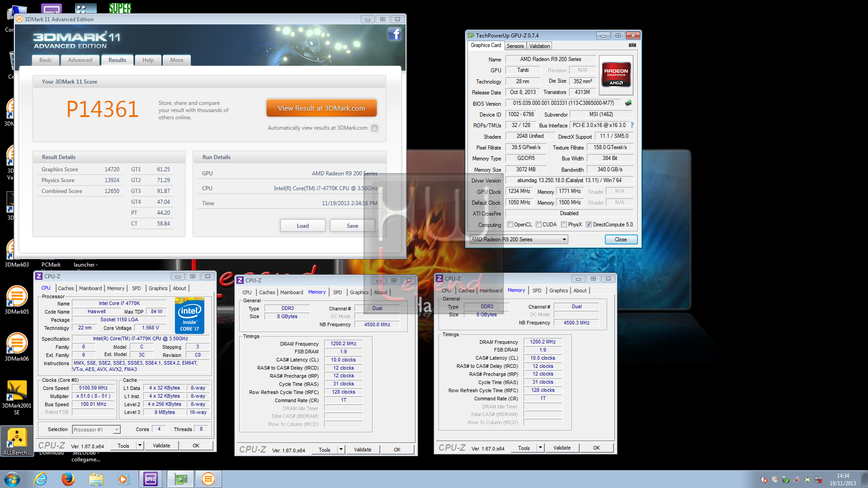Viewport: 868px width, 488px height.
Task: Open the Mainboard tab in the left CPU-Z window
Action: [x=90, y=288]
